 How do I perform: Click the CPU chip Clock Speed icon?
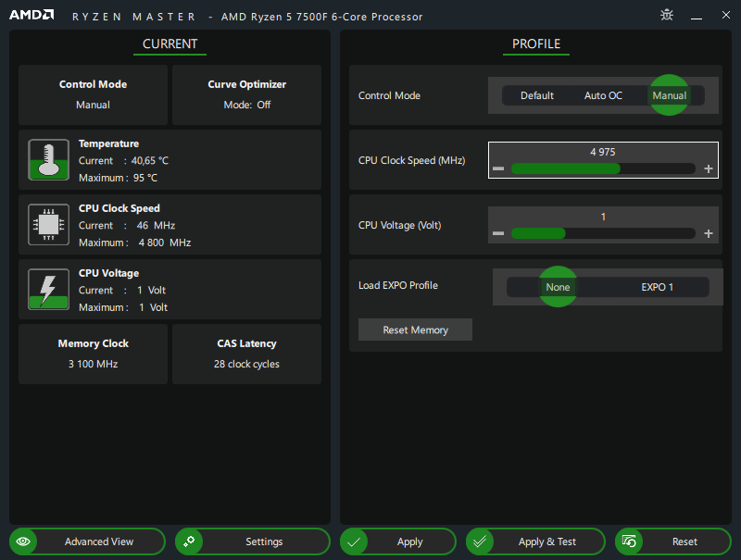click(49, 224)
